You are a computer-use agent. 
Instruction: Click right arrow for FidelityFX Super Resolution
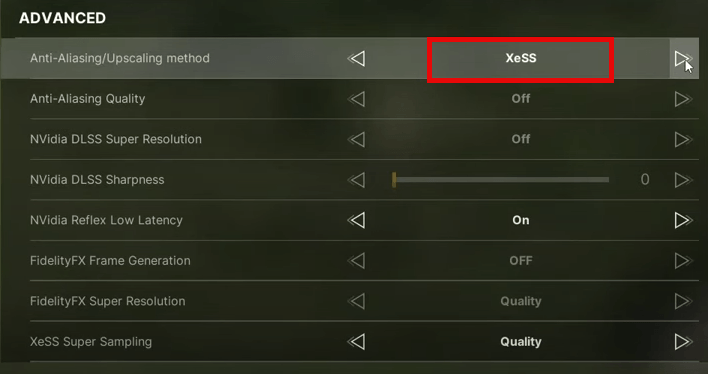click(x=684, y=301)
